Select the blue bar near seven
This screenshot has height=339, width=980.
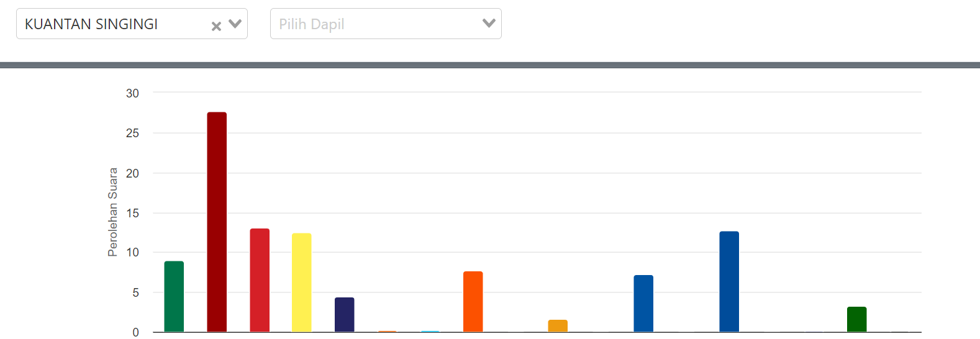(x=643, y=303)
